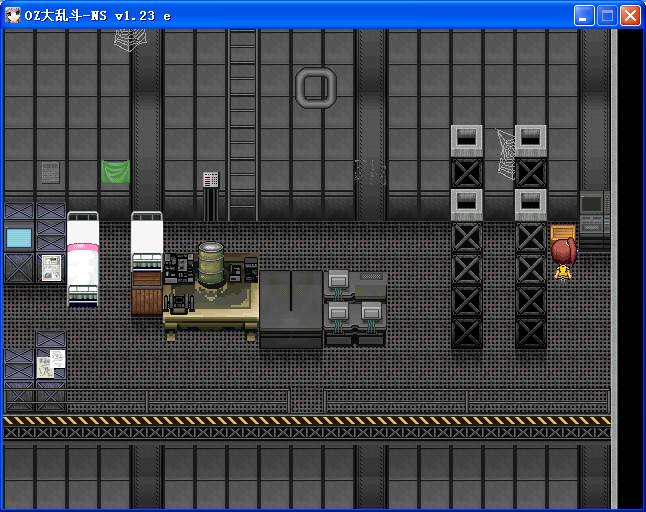Inspect the scratch marks on the center pillar

(370, 171)
